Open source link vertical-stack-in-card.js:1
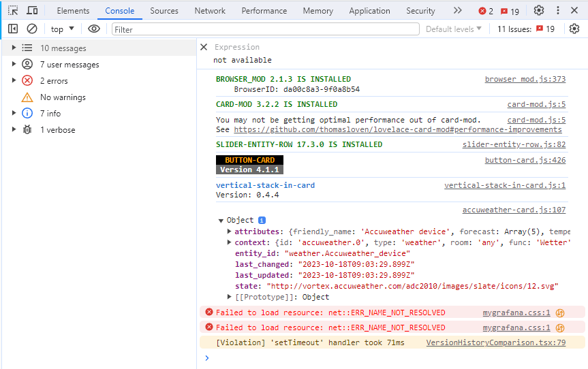Image resolution: width=588 pixels, height=369 pixels. pos(505,185)
